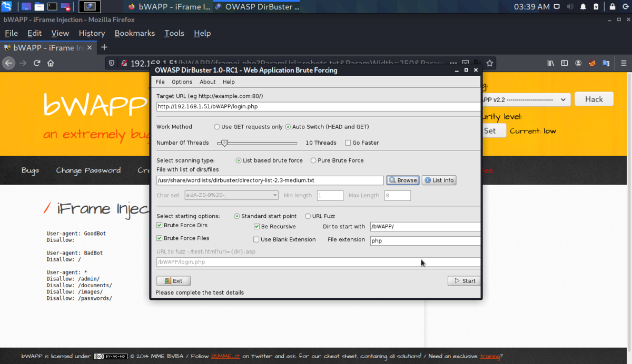Switch to OWASP DirBuster taskbar entry

[x=257, y=7]
